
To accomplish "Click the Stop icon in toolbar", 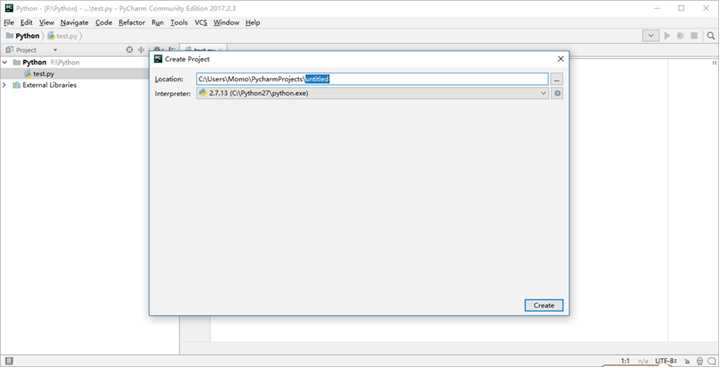I will pos(694,36).
